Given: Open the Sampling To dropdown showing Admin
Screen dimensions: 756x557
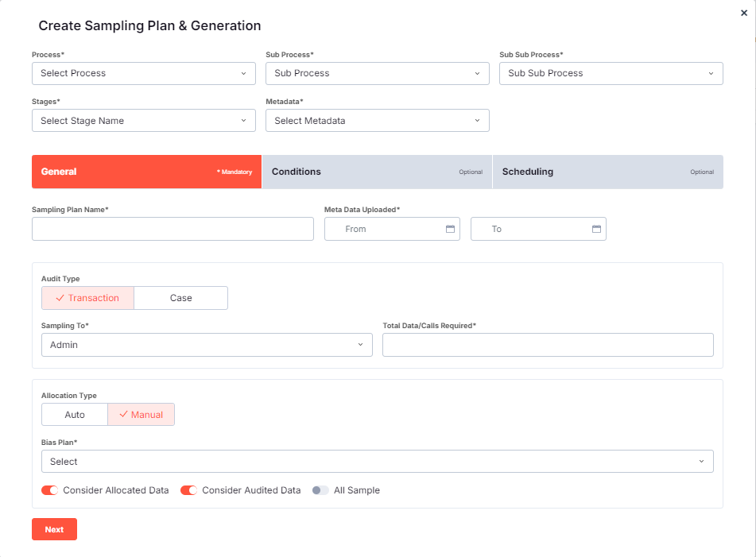Looking at the screenshot, I should (207, 344).
